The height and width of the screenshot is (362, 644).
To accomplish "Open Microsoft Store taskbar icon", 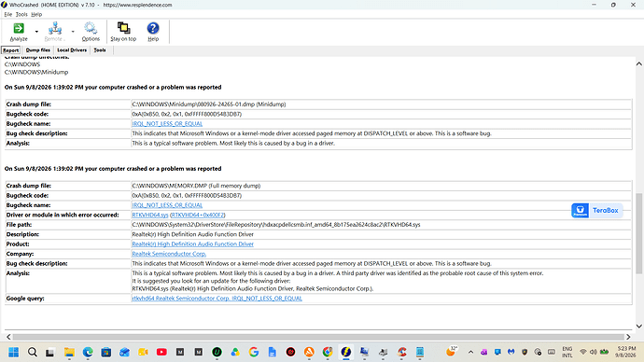I will coord(106,352).
